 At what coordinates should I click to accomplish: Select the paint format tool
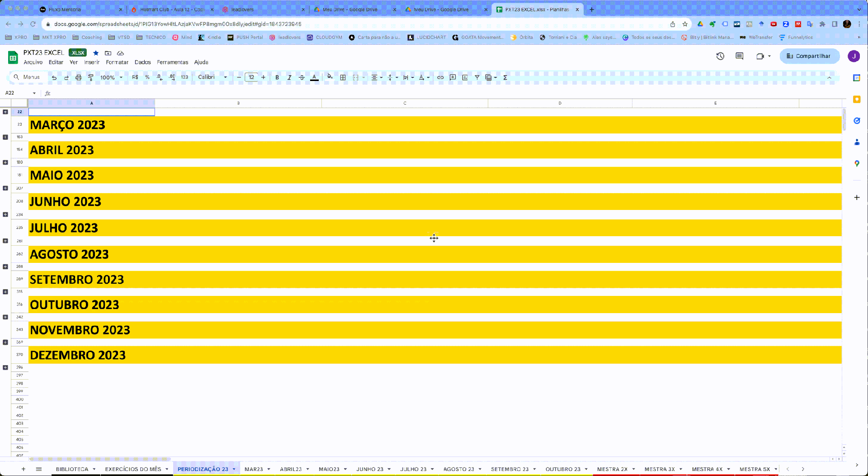(91, 77)
